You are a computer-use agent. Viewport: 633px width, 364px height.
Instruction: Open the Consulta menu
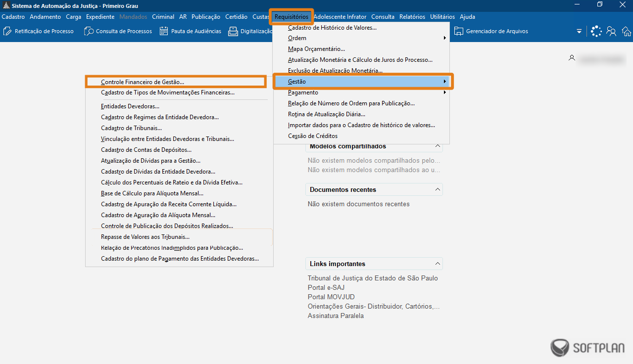pyautogui.click(x=383, y=17)
